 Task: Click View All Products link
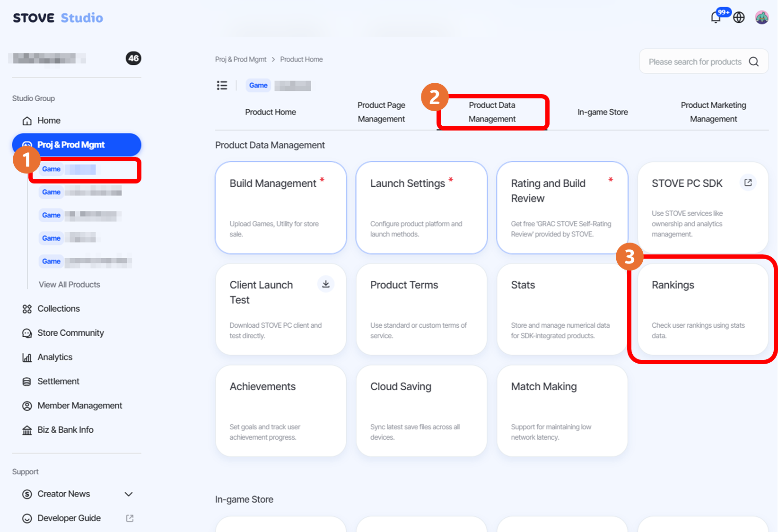point(70,285)
